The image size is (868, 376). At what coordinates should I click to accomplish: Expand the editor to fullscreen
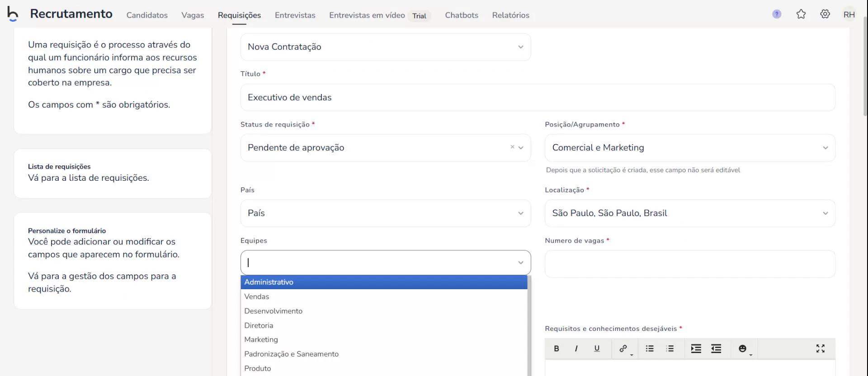point(821,348)
